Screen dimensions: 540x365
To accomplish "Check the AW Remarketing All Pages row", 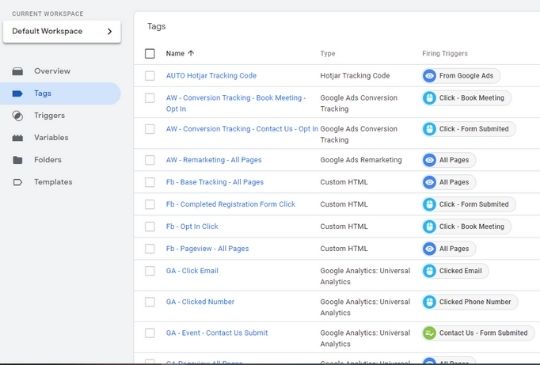I will tap(150, 160).
